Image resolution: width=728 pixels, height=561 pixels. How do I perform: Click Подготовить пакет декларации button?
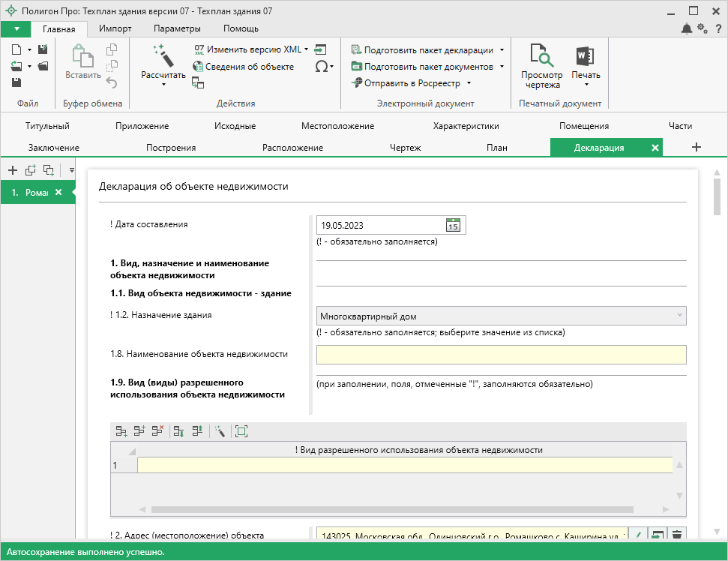click(428, 50)
